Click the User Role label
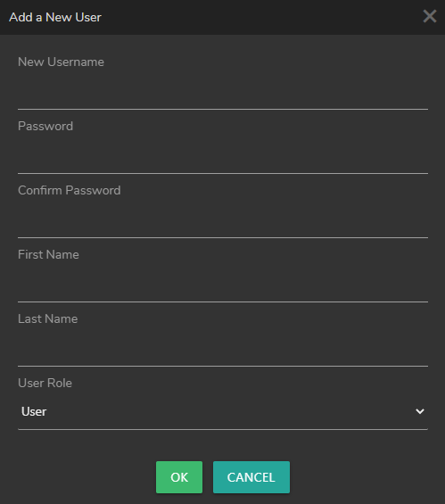Viewport: 445px width, 504px height. pos(45,384)
